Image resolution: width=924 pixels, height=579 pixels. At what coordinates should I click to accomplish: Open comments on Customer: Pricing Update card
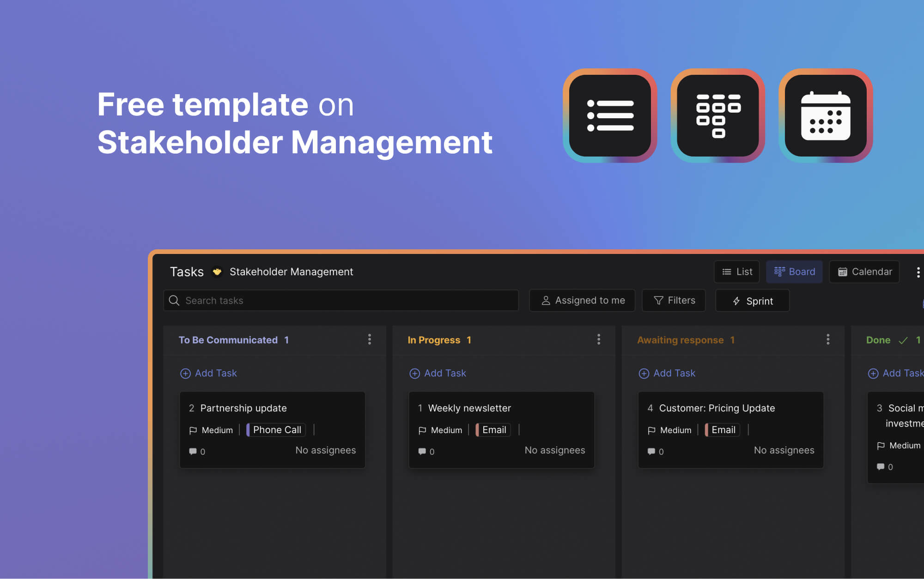tap(651, 451)
